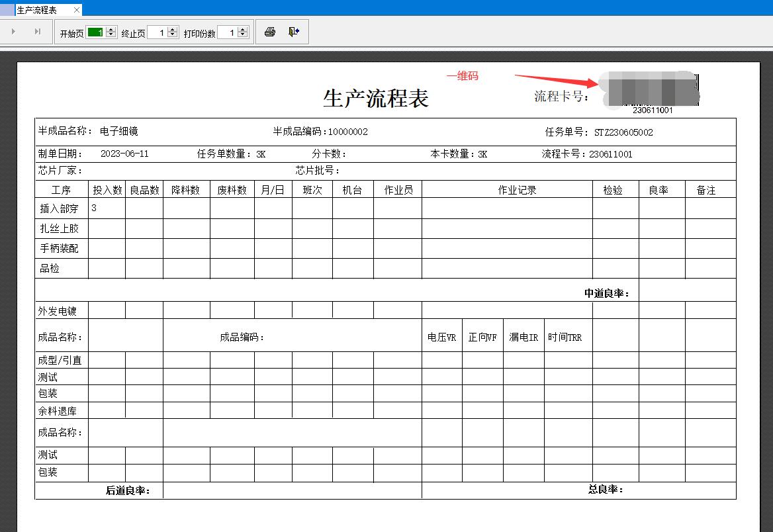Jump to the last page arrow
The height and width of the screenshot is (532, 773).
pyautogui.click(x=37, y=32)
